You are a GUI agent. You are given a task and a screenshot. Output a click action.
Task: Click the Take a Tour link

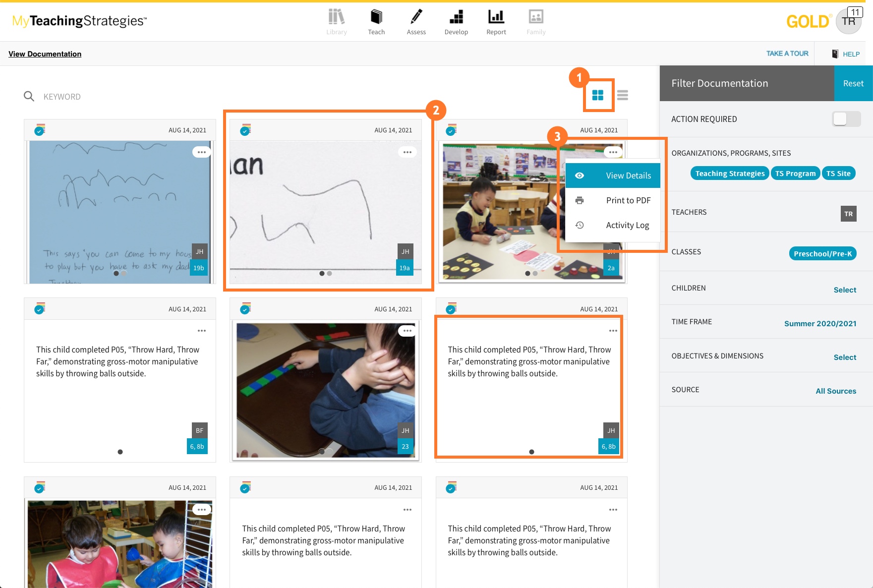787,54
